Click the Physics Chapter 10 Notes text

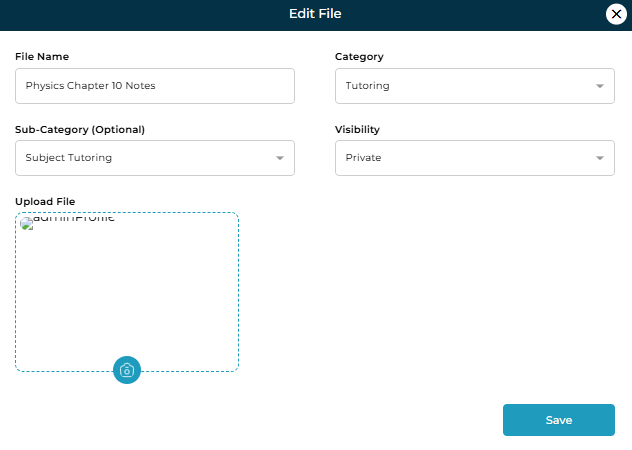[90, 86]
